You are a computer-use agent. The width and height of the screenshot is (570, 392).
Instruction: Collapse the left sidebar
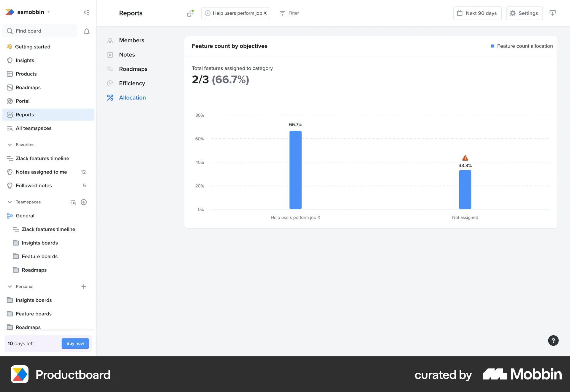(86, 12)
